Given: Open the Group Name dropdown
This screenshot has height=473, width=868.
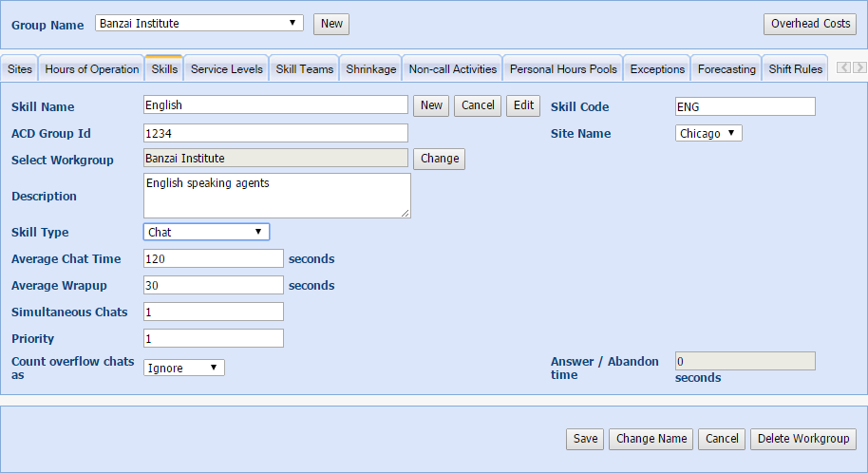Looking at the screenshot, I should (198, 23).
